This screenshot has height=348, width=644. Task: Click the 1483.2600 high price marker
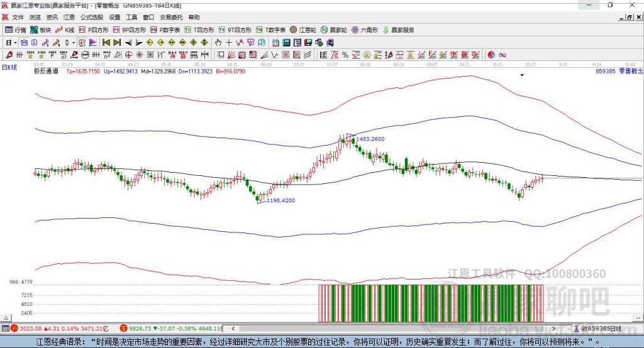click(x=370, y=139)
